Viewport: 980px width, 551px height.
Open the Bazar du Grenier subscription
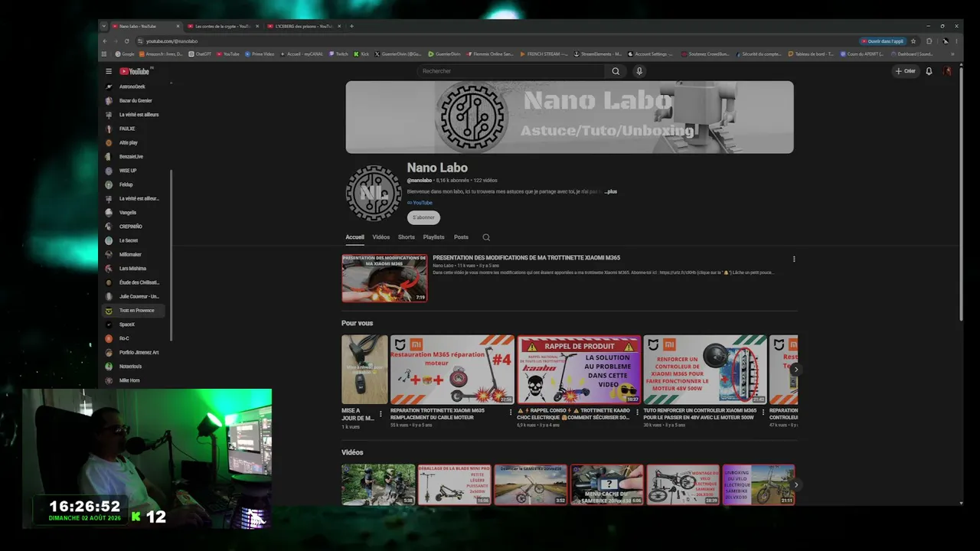(x=133, y=100)
